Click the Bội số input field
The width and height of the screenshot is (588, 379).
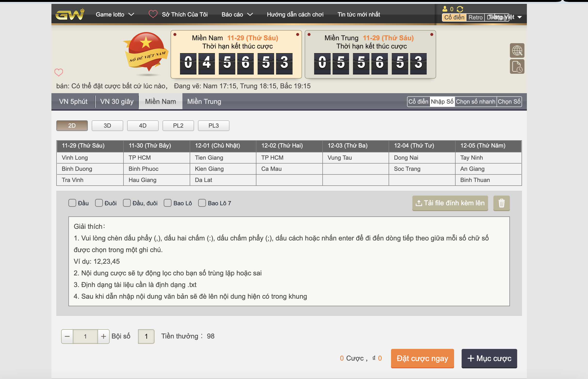[146, 336]
